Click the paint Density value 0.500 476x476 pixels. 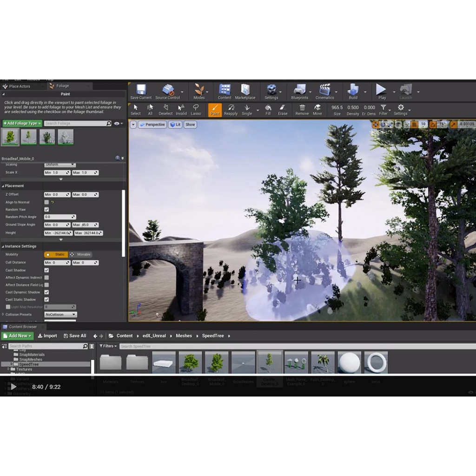point(353,107)
